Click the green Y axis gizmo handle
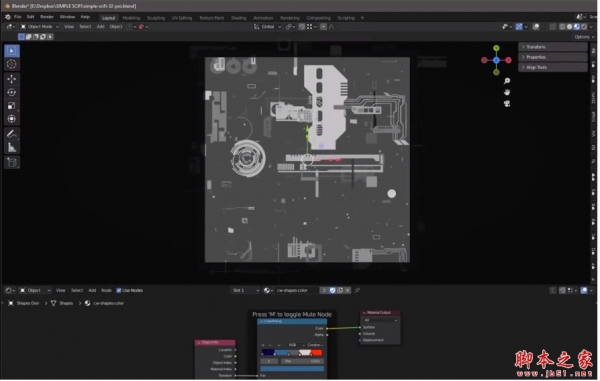600x381 pixels. coord(496,48)
